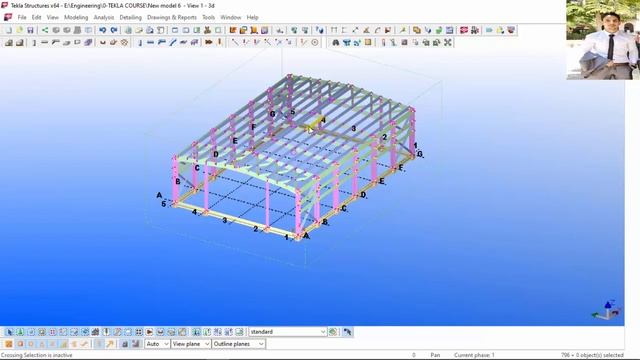
Task: Click the XYZ axis indicator in view
Action: pyautogui.click(x=607, y=310)
